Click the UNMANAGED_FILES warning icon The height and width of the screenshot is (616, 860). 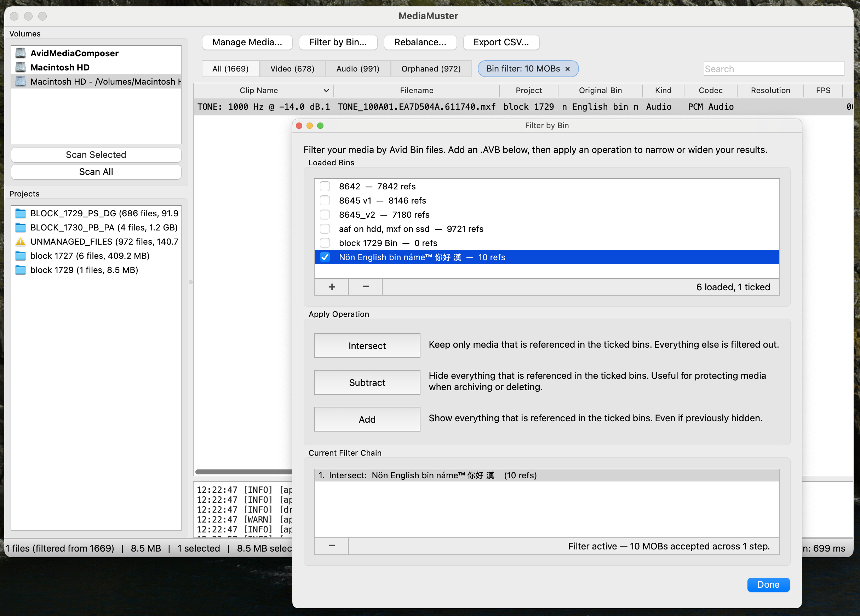tap(21, 241)
